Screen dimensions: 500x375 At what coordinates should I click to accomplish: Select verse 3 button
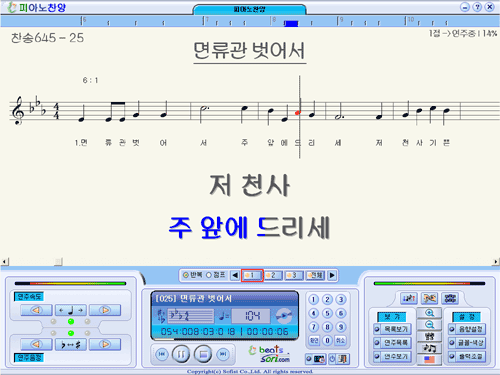pyautogui.click(x=294, y=275)
